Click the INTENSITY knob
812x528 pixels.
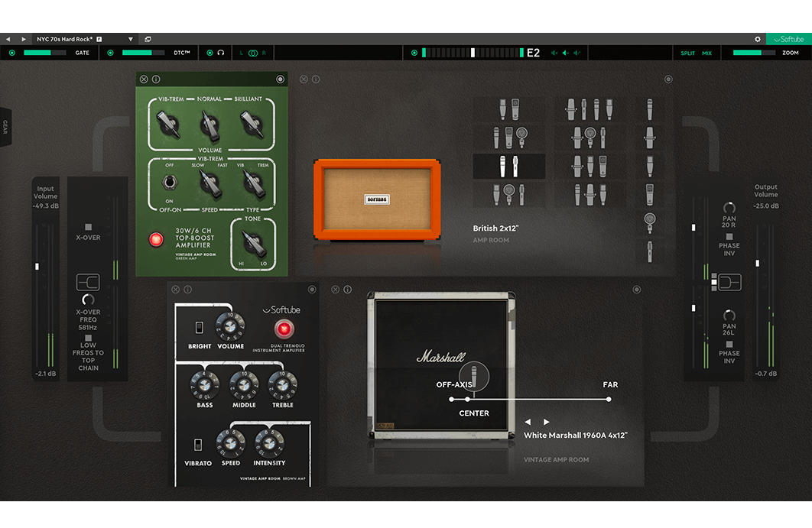pos(269,443)
